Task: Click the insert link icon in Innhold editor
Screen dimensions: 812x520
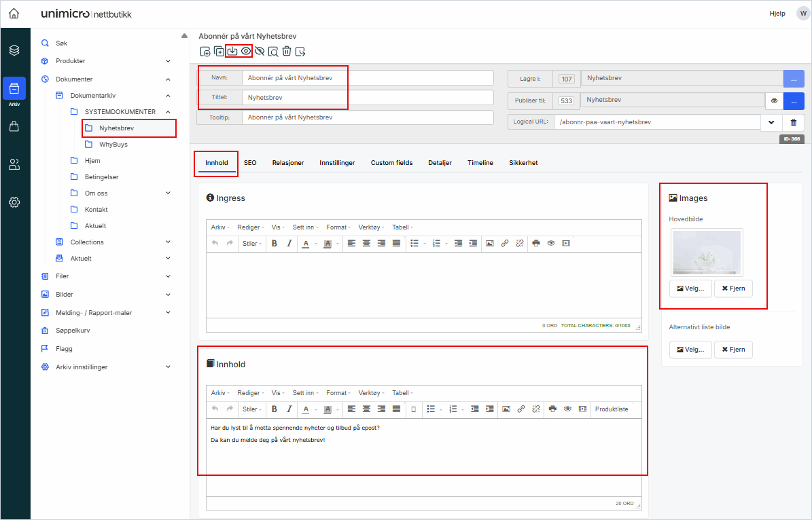Action: 521,409
